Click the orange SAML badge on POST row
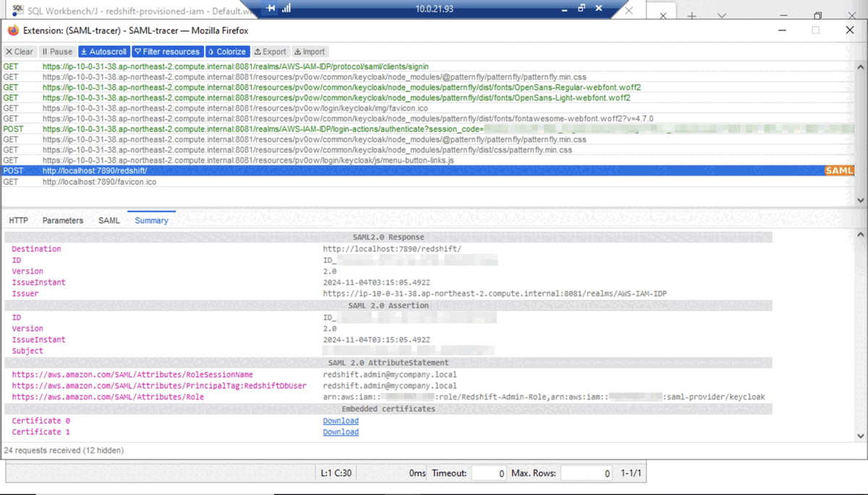868x495 pixels. pyautogui.click(x=839, y=171)
